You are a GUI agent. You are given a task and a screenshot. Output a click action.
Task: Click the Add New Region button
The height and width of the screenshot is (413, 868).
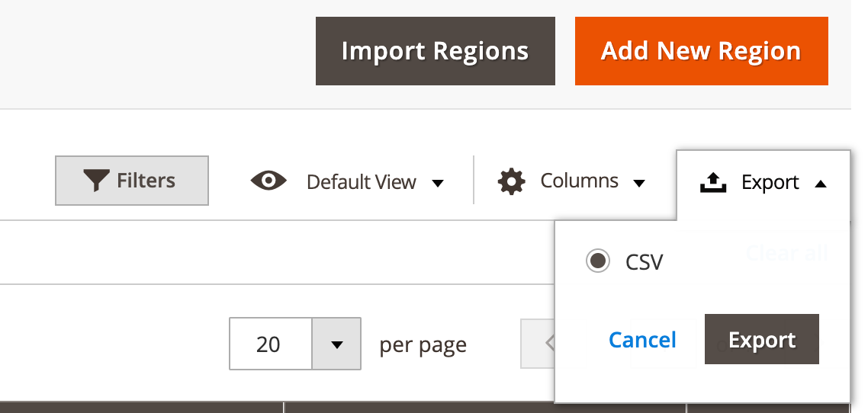click(x=702, y=51)
